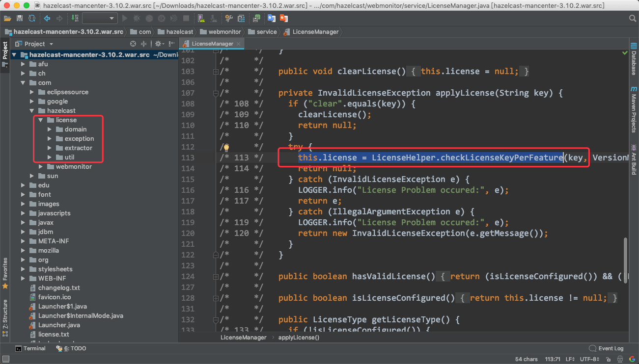639x364 pixels.
Task: Collapse the com folder in tree
Action: tap(23, 82)
